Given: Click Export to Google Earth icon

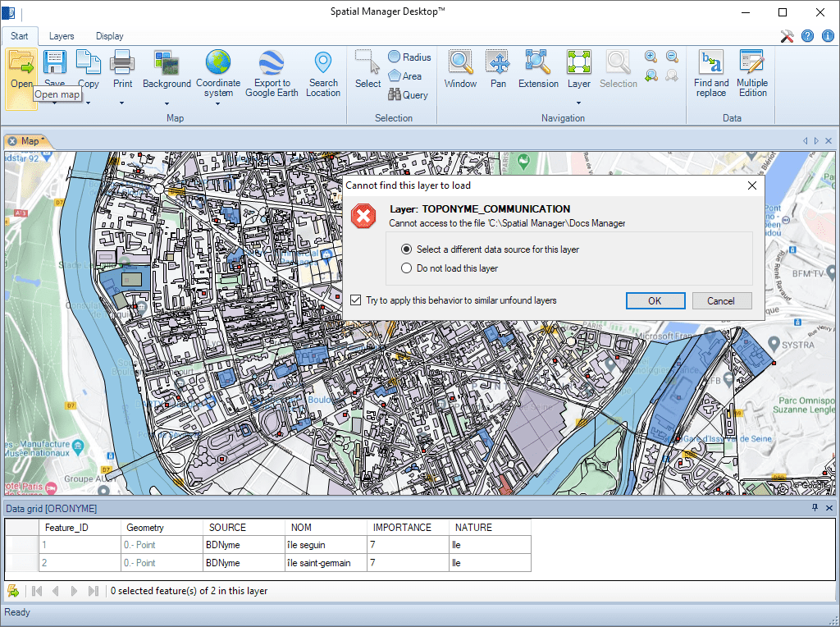Looking at the screenshot, I should coord(272,62).
